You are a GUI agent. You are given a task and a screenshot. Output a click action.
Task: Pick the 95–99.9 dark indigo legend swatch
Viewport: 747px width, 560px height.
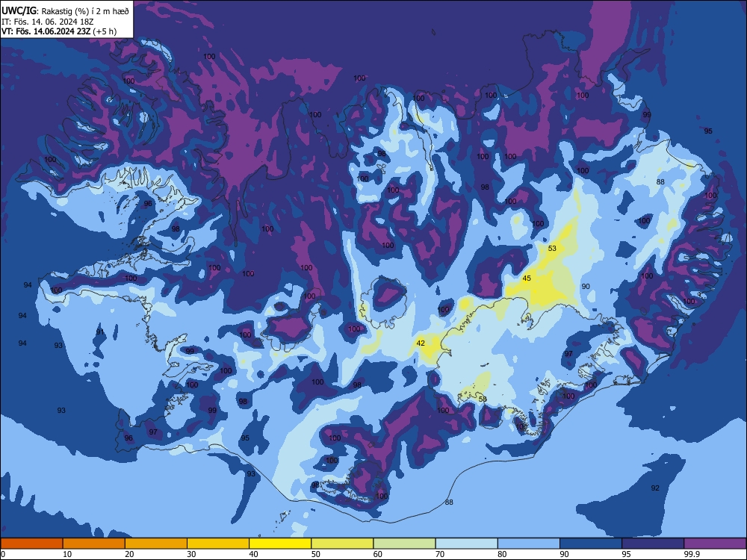click(653, 544)
